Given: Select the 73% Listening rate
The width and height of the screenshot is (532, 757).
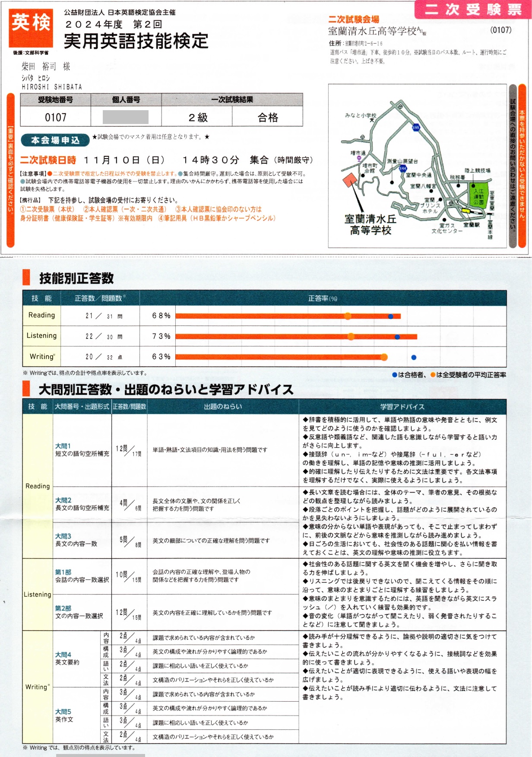Looking at the screenshot, I should (x=161, y=336).
